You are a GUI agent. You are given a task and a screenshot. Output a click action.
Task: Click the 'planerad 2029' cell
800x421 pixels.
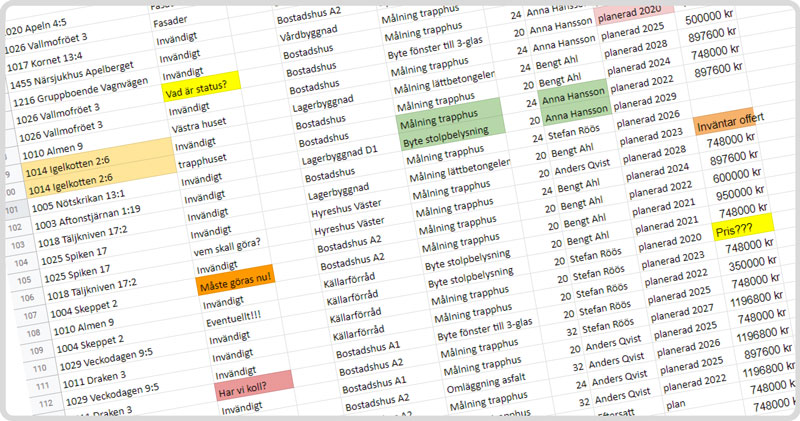(x=645, y=101)
